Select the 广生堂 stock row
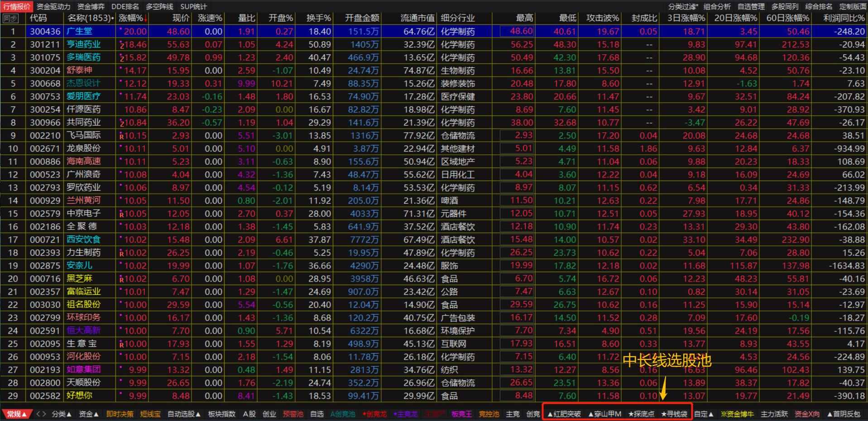The height and width of the screenshot is (421, 868). 434,31
